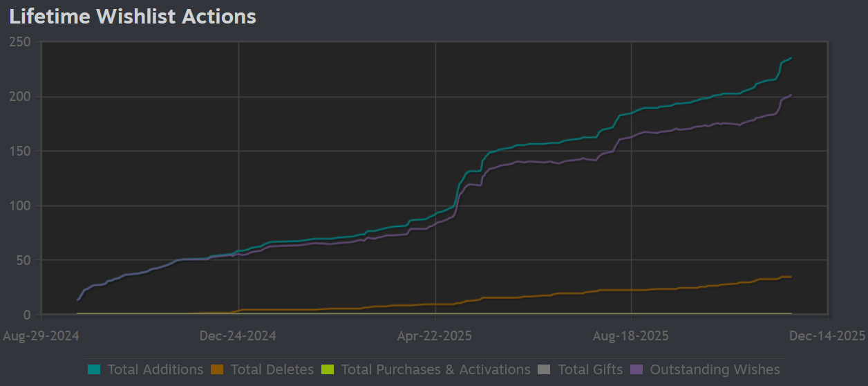
Task: Click the 250 value on the y-axis
Action: [19, 42]
